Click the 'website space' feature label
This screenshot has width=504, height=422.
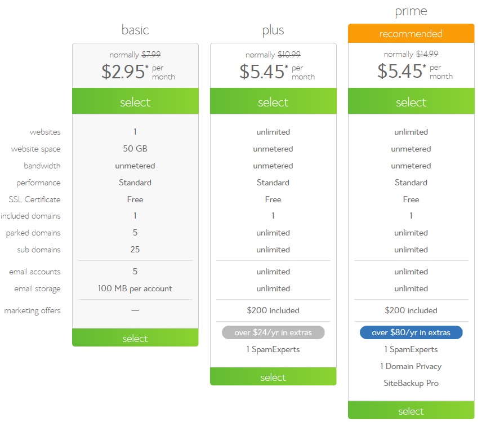35,149
